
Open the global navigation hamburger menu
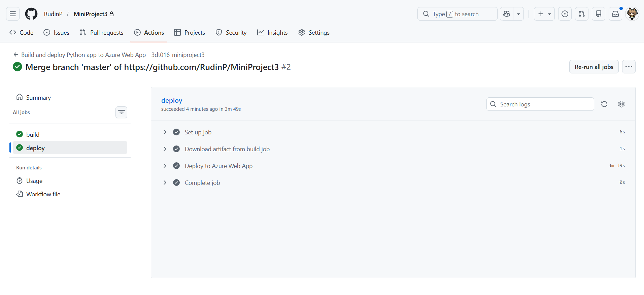click(x=13, y=14)
